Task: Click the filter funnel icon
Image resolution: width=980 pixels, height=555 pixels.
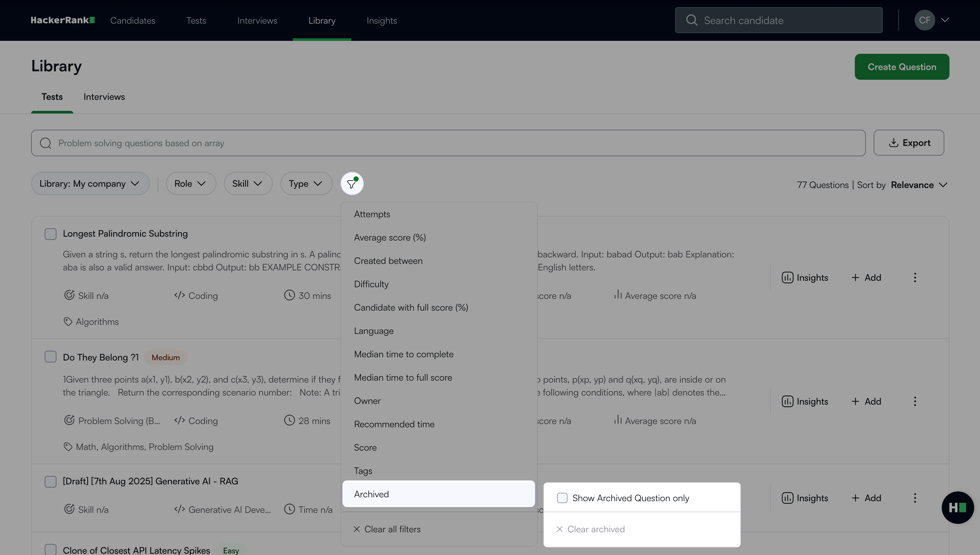Action: coord(352,184)
